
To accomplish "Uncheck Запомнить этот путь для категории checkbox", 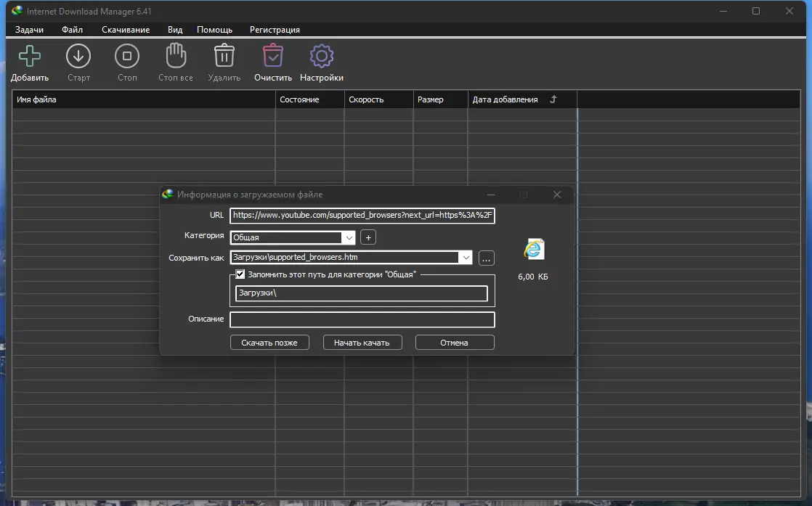I will click(240, 274).
